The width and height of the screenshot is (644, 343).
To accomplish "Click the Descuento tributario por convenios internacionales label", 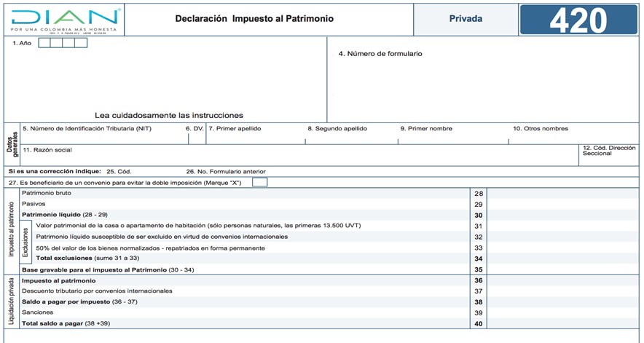I will (x=97, y=291).
